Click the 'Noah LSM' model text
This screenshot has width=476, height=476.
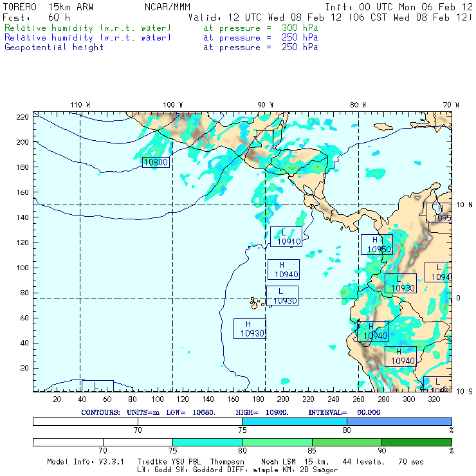(279, 462)
